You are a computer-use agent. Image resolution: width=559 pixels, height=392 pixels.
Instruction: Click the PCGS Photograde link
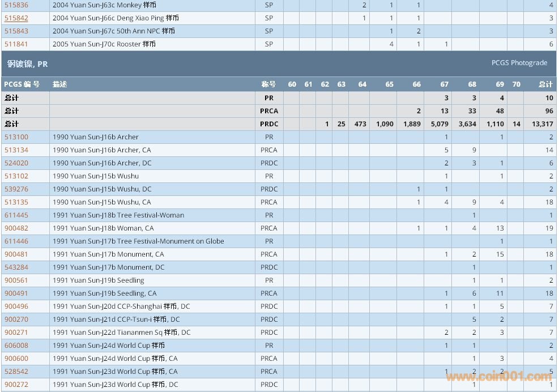[x=519, y=63]
